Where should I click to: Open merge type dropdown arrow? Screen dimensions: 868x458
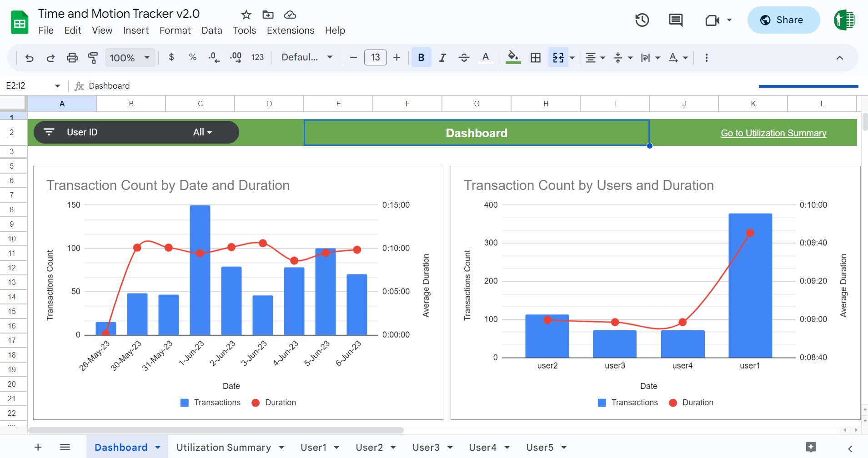[572, 58]
